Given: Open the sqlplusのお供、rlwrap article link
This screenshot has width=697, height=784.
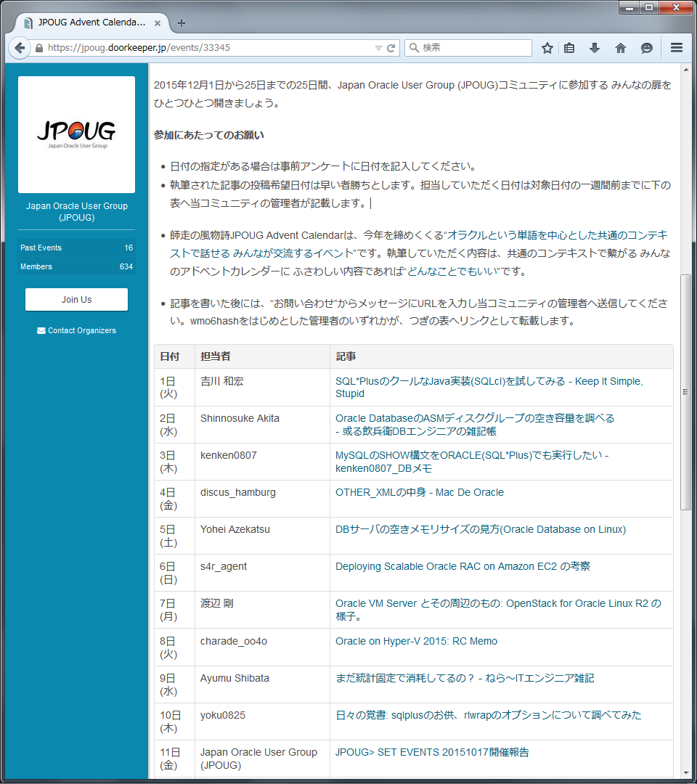Looking at the screenshot, I should tap(488, 715).
